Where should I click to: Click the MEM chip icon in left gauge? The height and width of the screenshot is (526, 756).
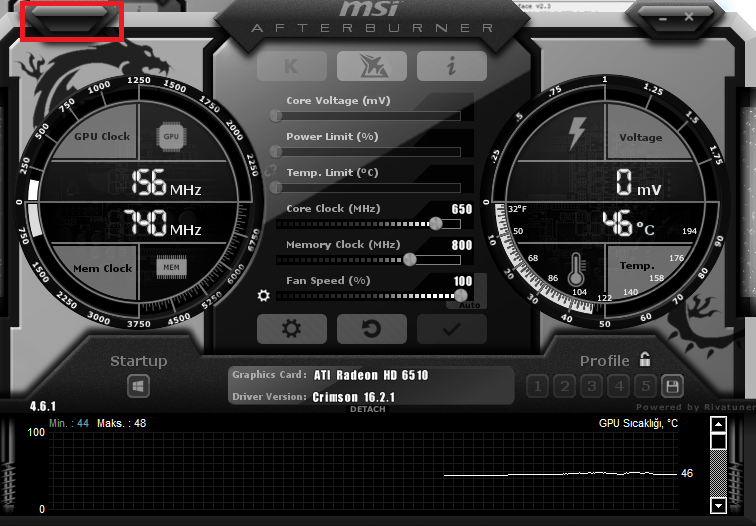coord(171,268)
